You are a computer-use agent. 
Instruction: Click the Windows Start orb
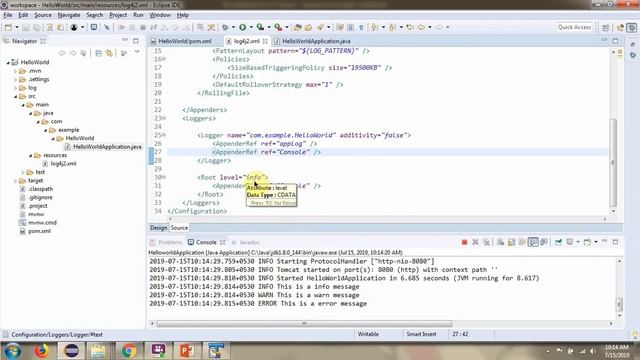tap(12, 351)
